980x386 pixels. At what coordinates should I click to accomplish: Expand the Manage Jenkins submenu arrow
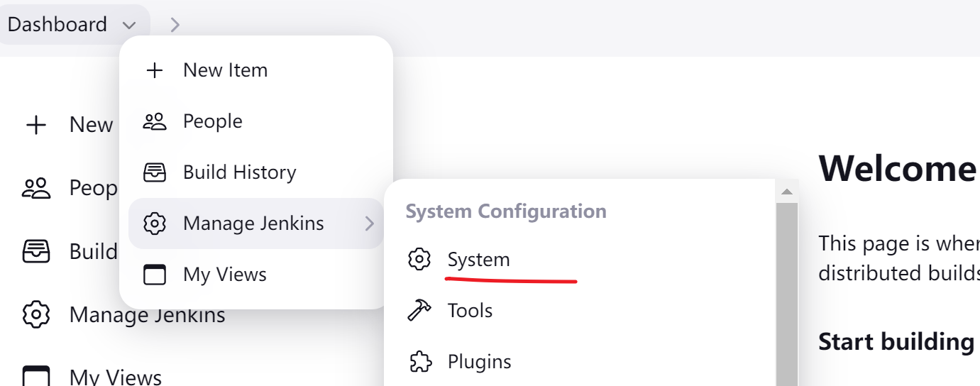(x=369, y=224)
